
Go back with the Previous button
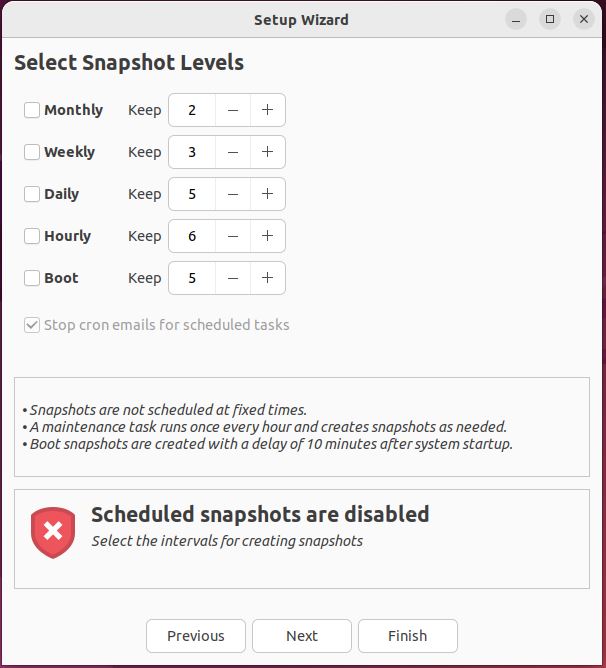click(196, 636)
